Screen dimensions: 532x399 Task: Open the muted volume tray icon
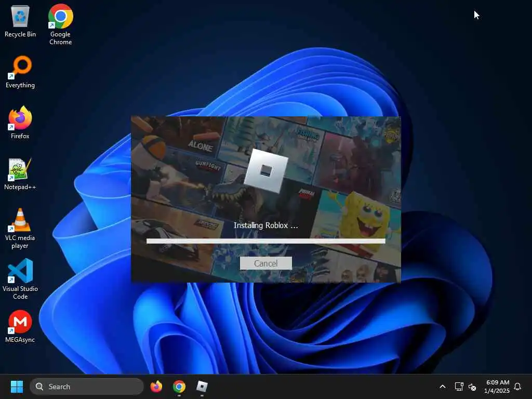click(472, 387)
